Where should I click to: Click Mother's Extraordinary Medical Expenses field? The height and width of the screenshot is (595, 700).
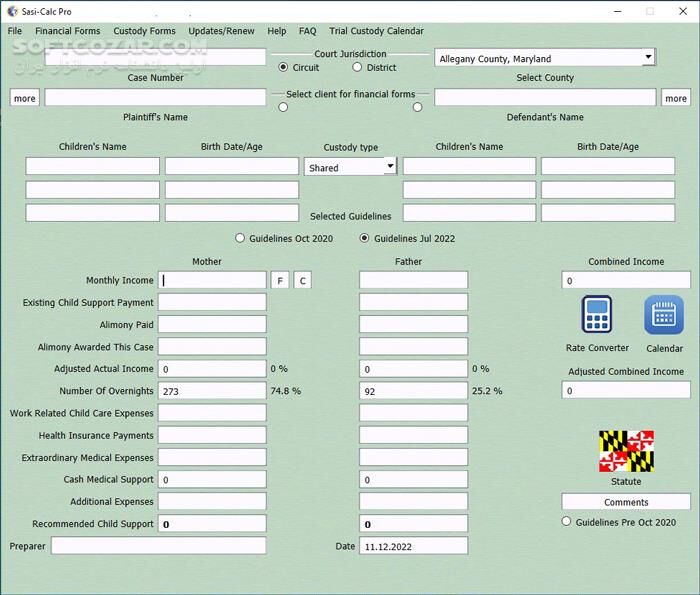point(212,457)
